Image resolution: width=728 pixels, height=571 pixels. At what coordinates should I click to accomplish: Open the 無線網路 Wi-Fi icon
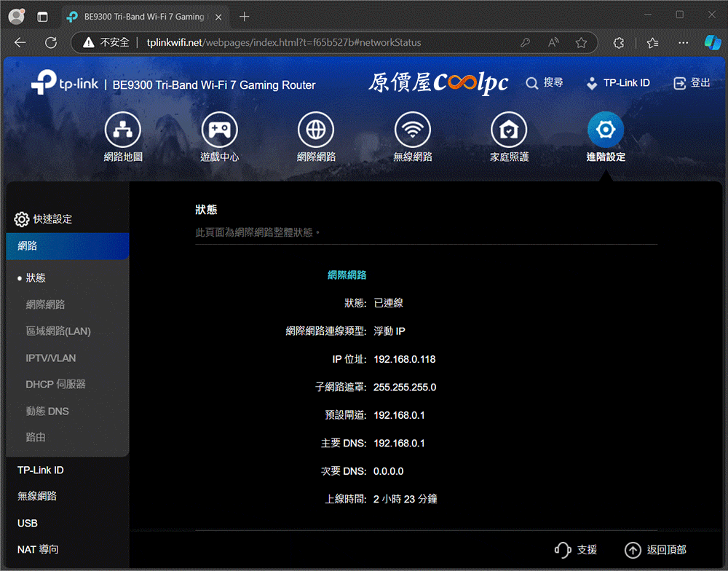click(412, 130)
